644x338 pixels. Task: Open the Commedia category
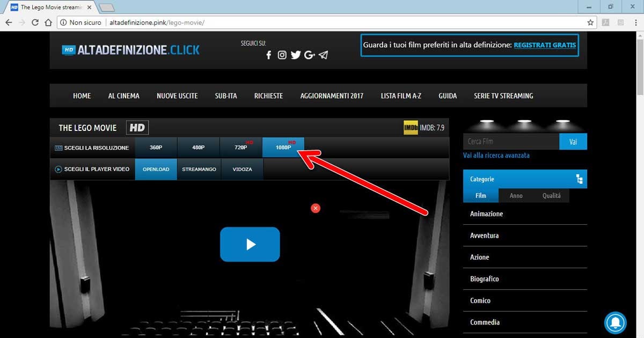coord(485,322)
